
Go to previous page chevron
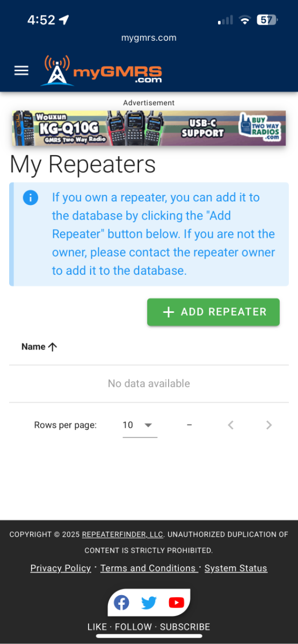tap(230, 425)
